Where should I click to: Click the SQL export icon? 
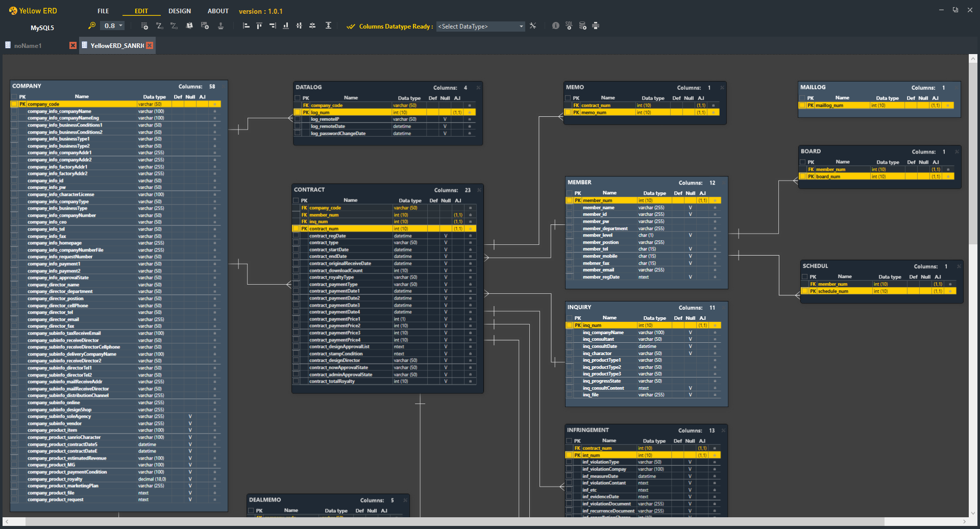tap(569, 26)
